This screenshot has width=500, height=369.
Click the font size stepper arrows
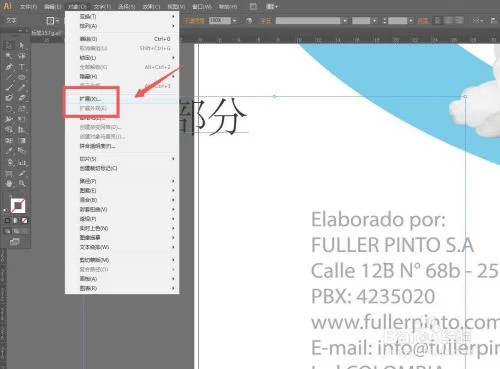point(385,21)
